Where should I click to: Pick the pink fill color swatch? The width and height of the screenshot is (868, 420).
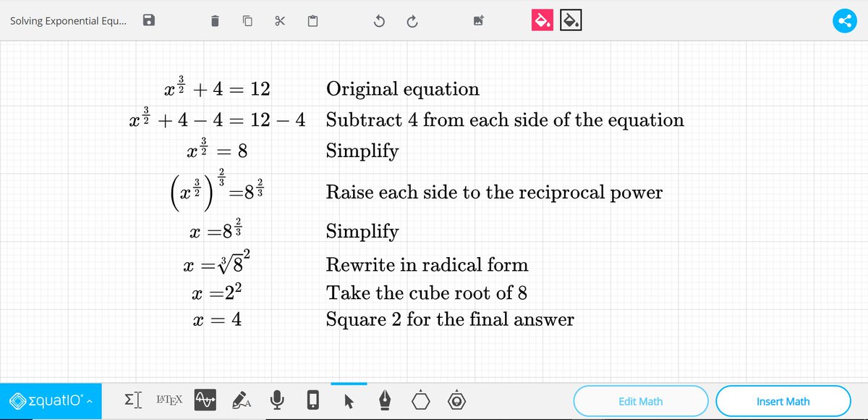tap(542, 20)
